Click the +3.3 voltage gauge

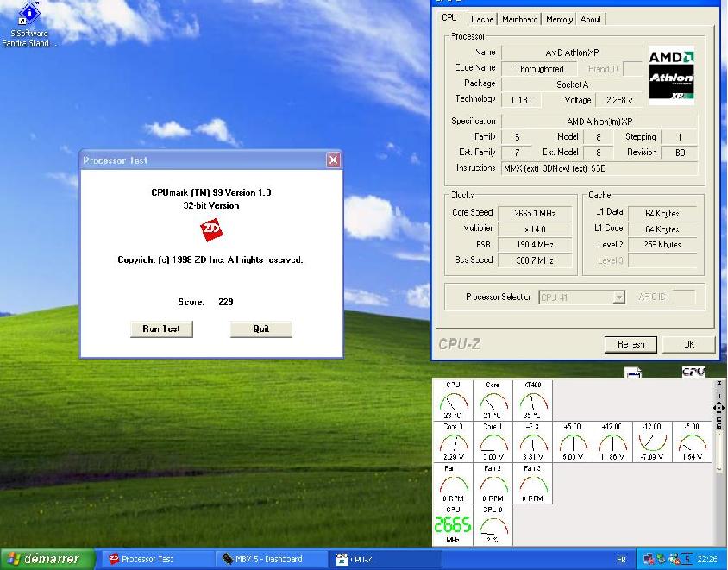pos(532,442)
